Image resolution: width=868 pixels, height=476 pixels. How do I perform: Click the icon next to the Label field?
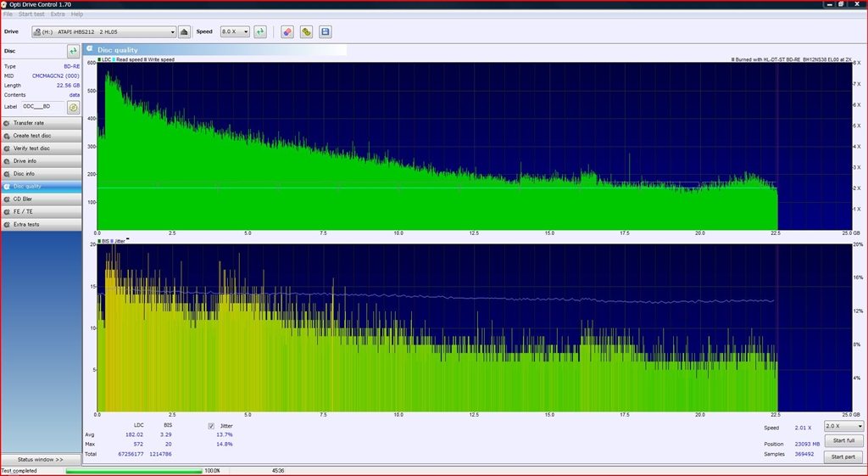point(73,107)
